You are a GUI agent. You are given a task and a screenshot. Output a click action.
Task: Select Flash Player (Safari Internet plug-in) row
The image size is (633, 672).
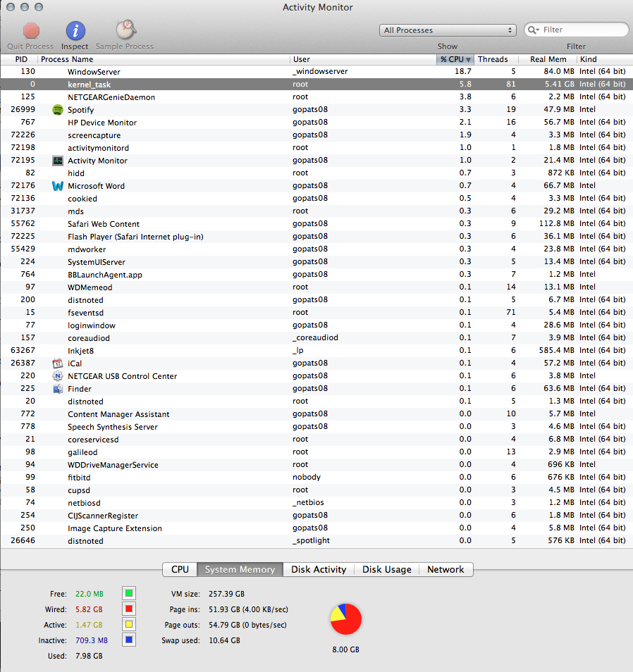tap(316, 236)
